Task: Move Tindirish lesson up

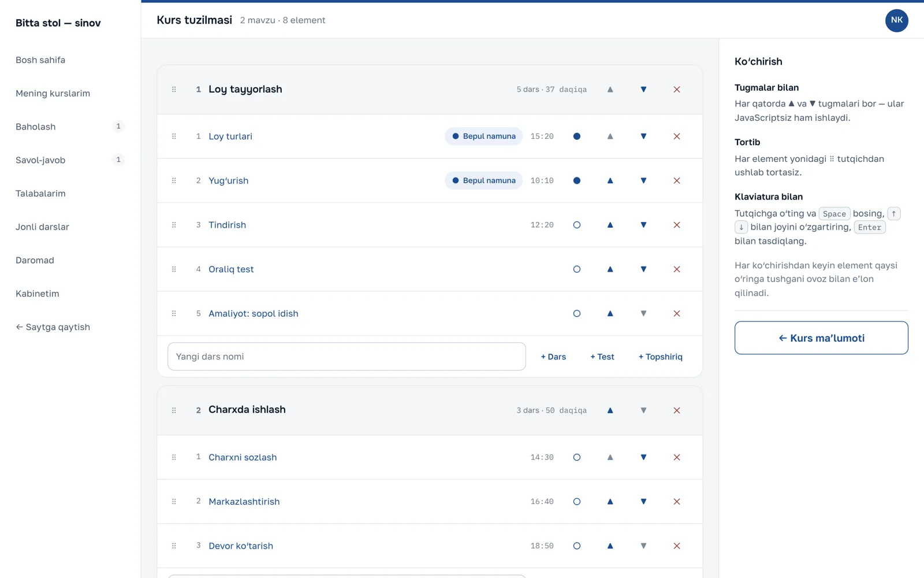Action: point(610,225)
